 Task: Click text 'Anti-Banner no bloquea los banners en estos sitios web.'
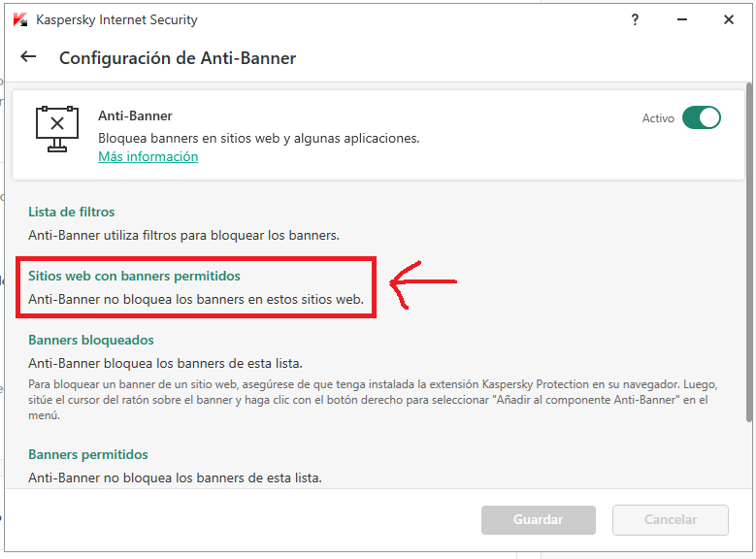pos(196,300)
